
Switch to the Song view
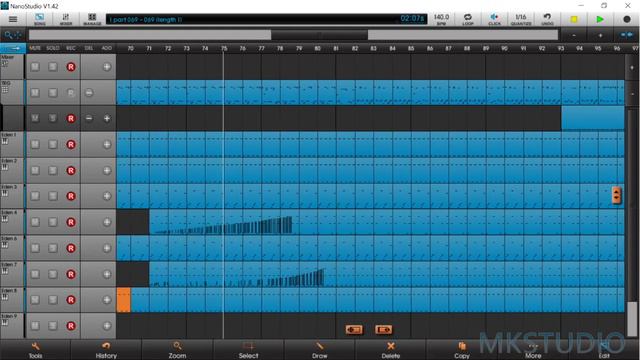40,19
